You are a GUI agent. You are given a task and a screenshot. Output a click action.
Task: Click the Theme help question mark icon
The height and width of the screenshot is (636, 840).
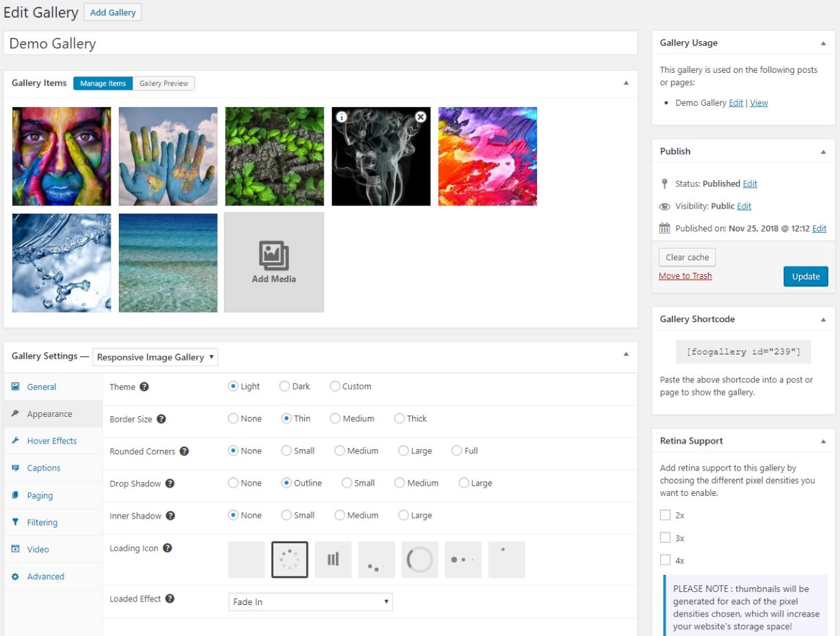(x=144, y=387)
